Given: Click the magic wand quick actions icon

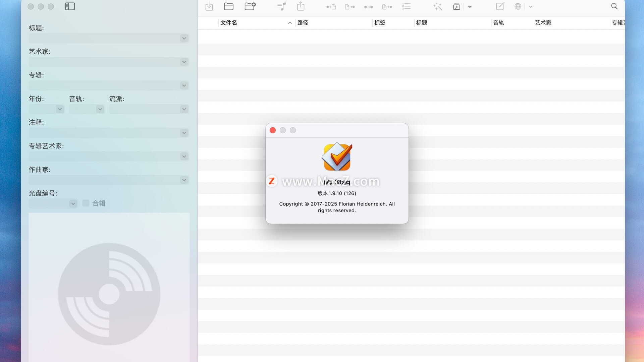Looking at the screenshot, I should click(x=438, y=6).
